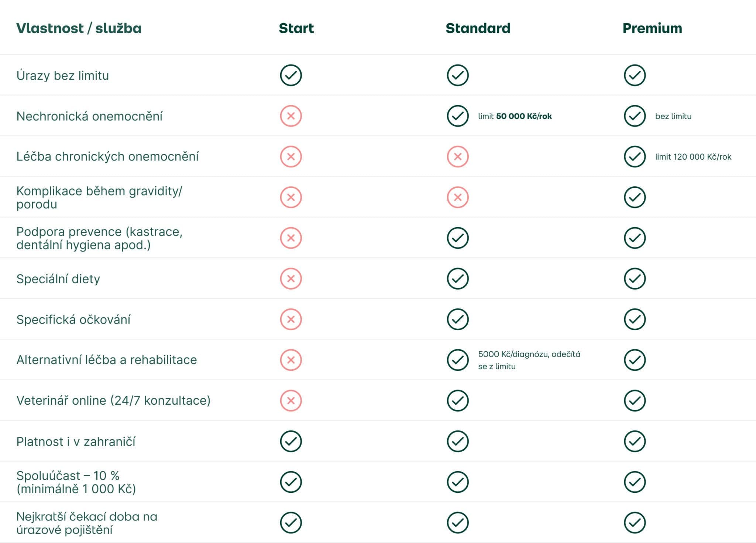Select the Premium plan column header
This screenshot has height=543, width=756.
[652, 28]
